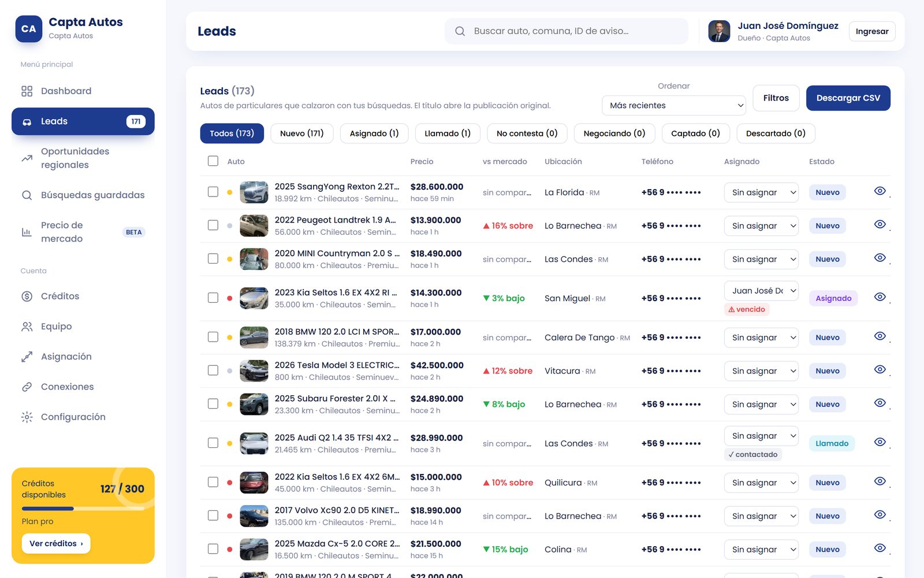Image resolution: width=924 pixels, height=578 pixels.
Task: View details eye icon for 2018 BMW 120
Action: [x=880, y=336]
